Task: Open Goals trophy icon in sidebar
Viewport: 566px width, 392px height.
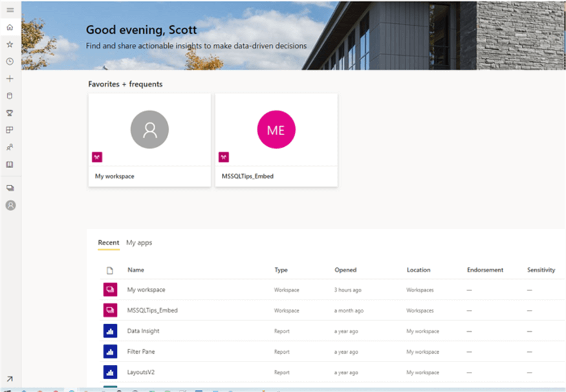Action: [10, 113]
